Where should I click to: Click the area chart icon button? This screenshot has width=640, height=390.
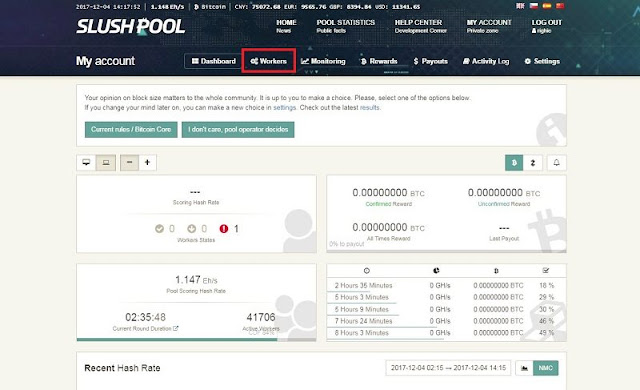524,368
